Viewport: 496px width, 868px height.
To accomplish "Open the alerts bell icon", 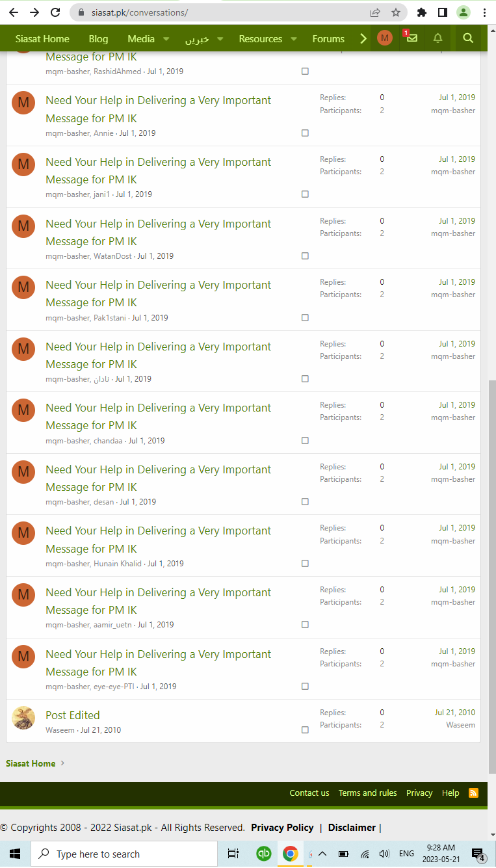I will tap(438, 38).
